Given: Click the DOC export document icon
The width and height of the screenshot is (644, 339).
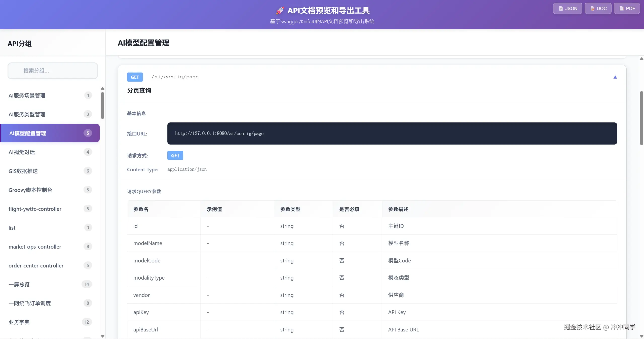Looking at the screenshot, I should pyautogui.click(x=592, y=9).
